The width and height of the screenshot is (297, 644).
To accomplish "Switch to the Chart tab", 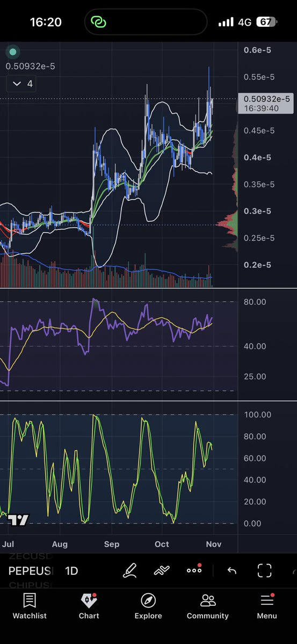I will point(89,606).
